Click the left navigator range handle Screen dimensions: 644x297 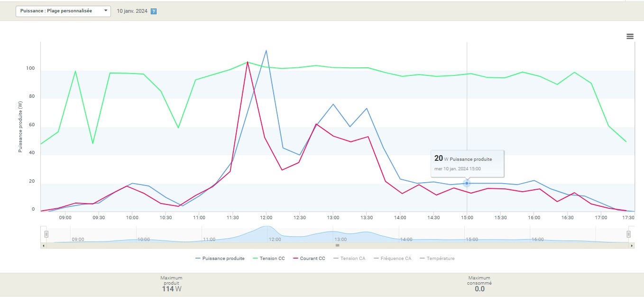pos(46,234)
